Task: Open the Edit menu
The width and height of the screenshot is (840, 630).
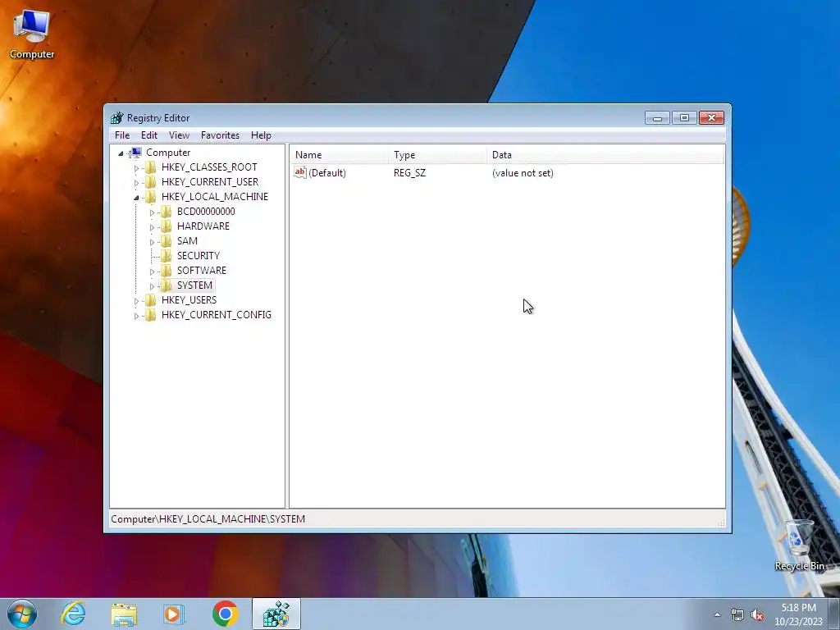Action: point(149,135)
